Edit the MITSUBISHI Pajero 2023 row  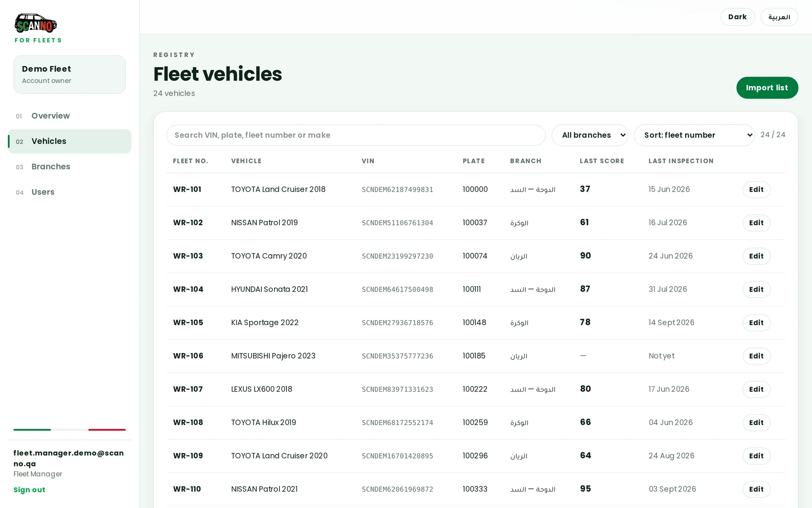(756, 356)
